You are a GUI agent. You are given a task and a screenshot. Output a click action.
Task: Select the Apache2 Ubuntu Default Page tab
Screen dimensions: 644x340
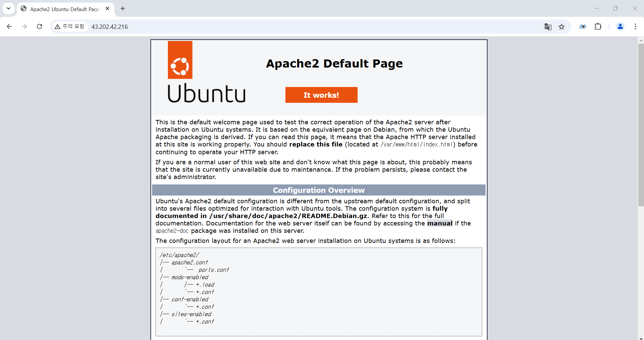pyautogui.click(x=65, y=9)
